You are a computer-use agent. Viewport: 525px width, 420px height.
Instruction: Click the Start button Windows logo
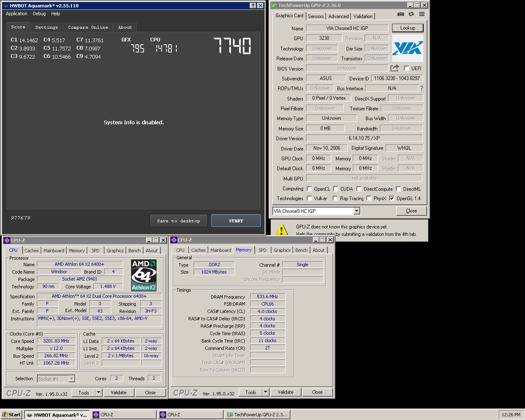click(x=5, y=415)
